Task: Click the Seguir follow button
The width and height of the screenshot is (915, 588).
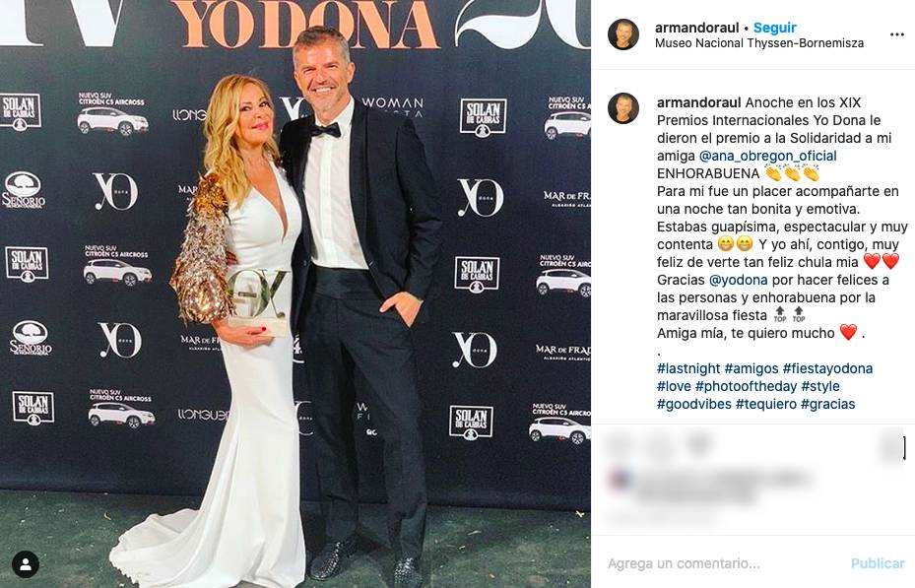Action: pos(774,28)
